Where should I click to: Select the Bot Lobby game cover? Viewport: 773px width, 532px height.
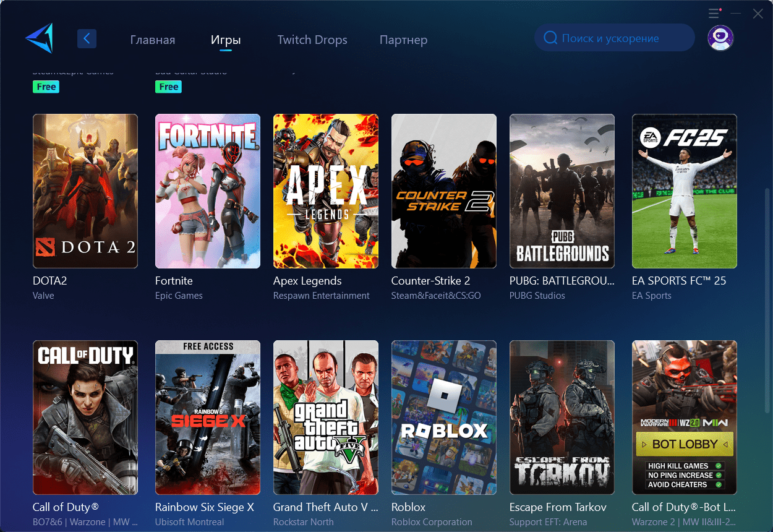pos(685,418)
